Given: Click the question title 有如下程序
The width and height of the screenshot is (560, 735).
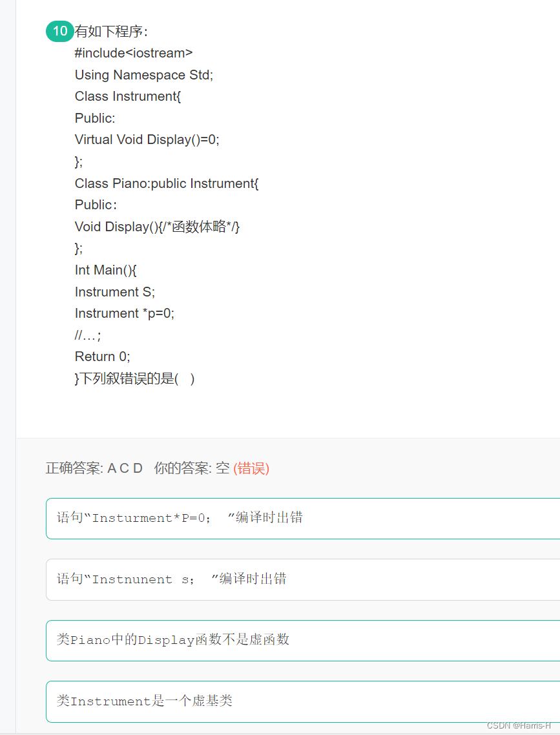Looking at the screenshot, I should pos(111,32).
